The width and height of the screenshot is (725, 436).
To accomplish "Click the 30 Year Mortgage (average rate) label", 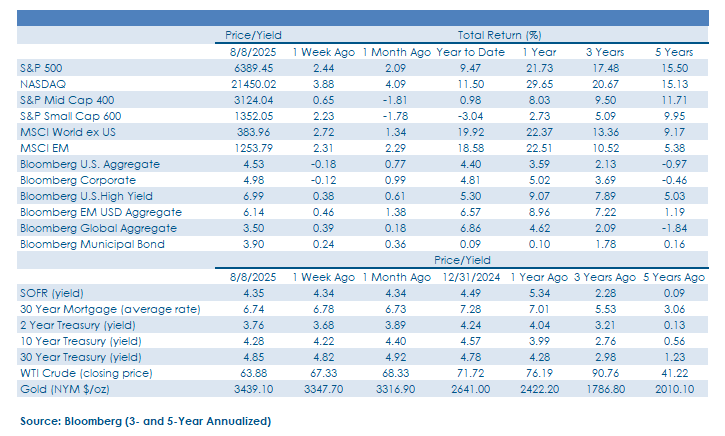I will coord(110,309).
